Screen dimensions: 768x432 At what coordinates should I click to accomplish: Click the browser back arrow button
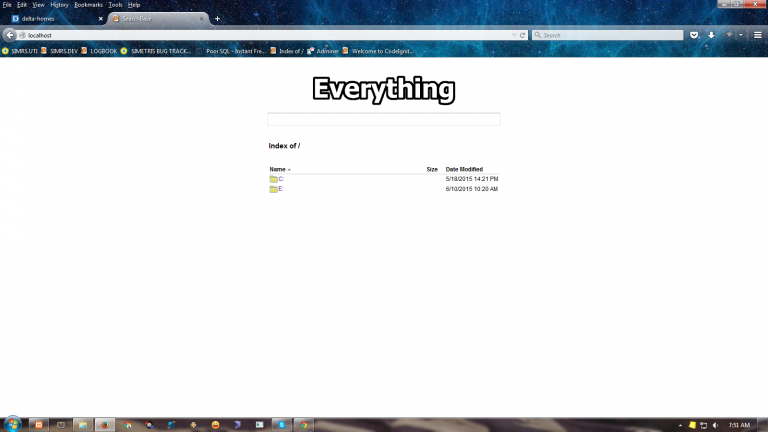(x=10, y=34)
